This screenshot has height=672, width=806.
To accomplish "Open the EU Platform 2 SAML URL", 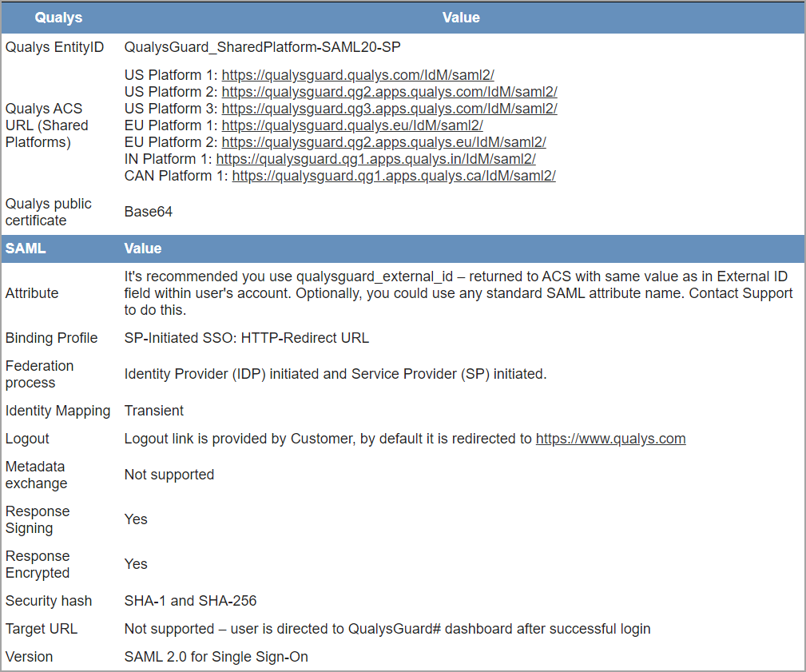I will click(384, 141).
